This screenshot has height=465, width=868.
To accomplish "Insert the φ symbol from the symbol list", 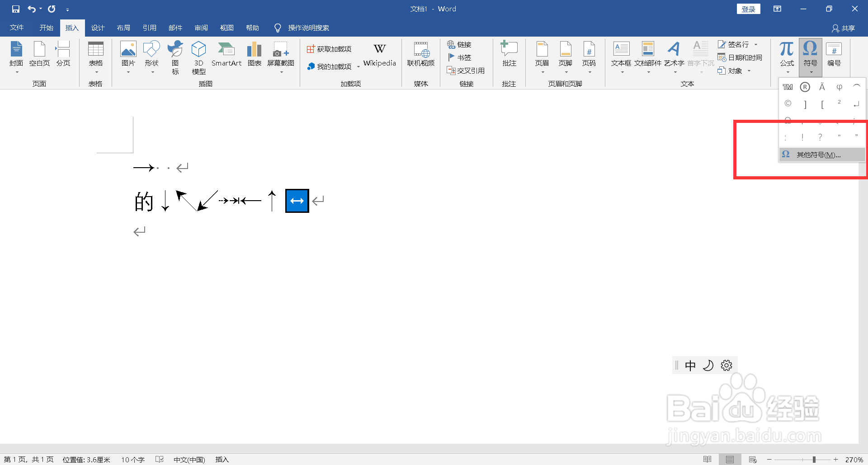I will click(839, 87).
